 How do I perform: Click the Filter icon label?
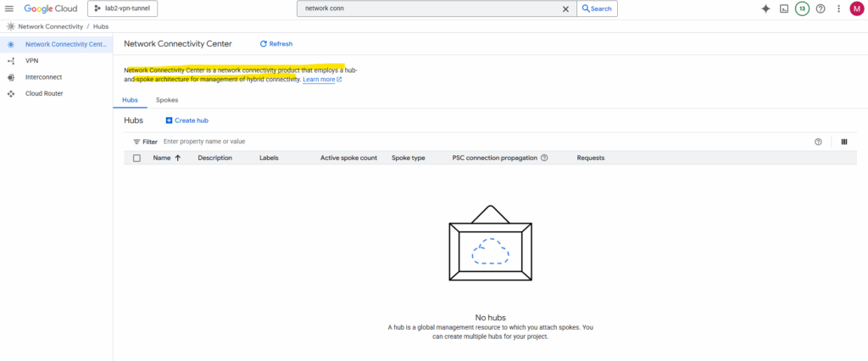(146, 142)
